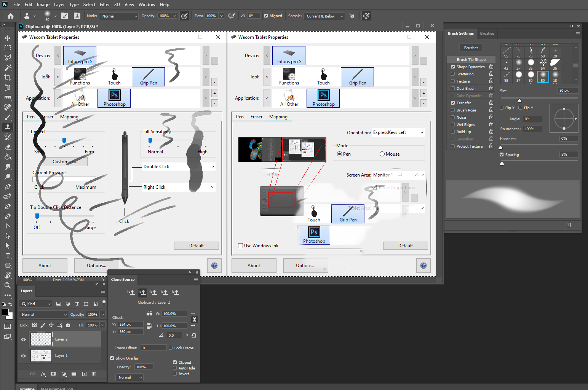The image size is (588, 390).
Task: Click the X offset field in Clone Source
Action: click(131, 324)
